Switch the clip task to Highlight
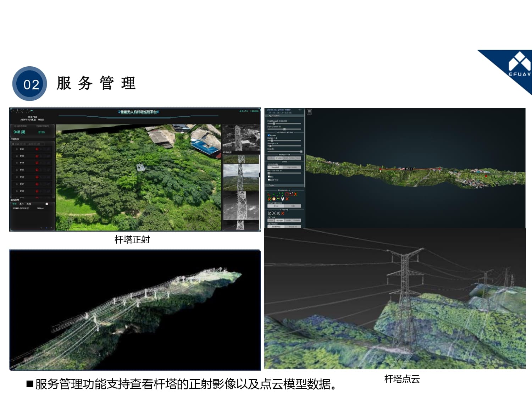The width and height of the screenshot is (532, 399). [279, 220]
